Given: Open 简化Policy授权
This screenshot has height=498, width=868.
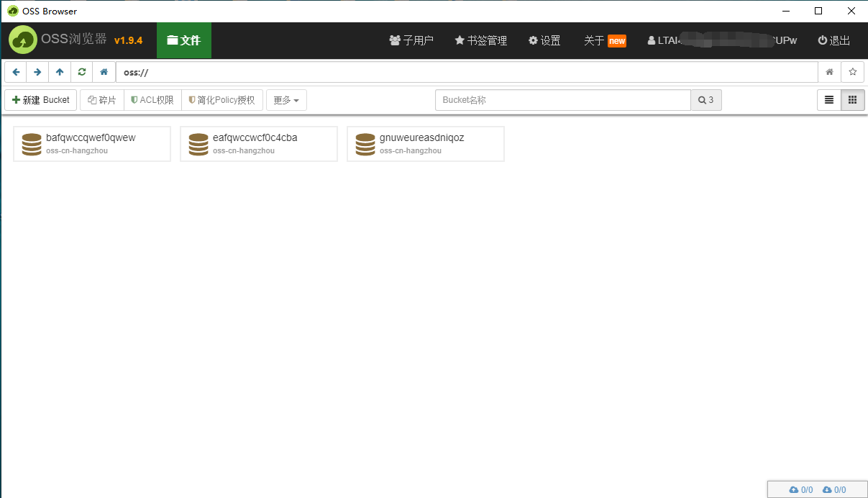Looking at the screenshot, I should point(222,100).
